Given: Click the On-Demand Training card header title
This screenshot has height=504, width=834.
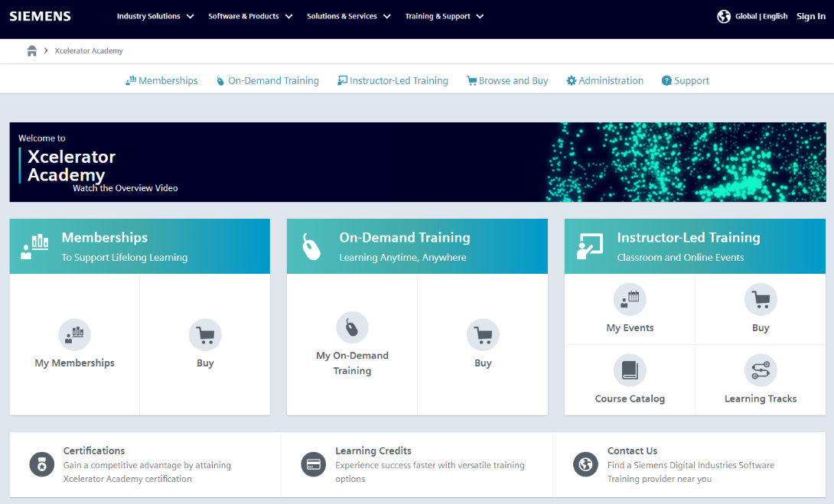Looking at the screenshot, I should click(x=405, y=238).
